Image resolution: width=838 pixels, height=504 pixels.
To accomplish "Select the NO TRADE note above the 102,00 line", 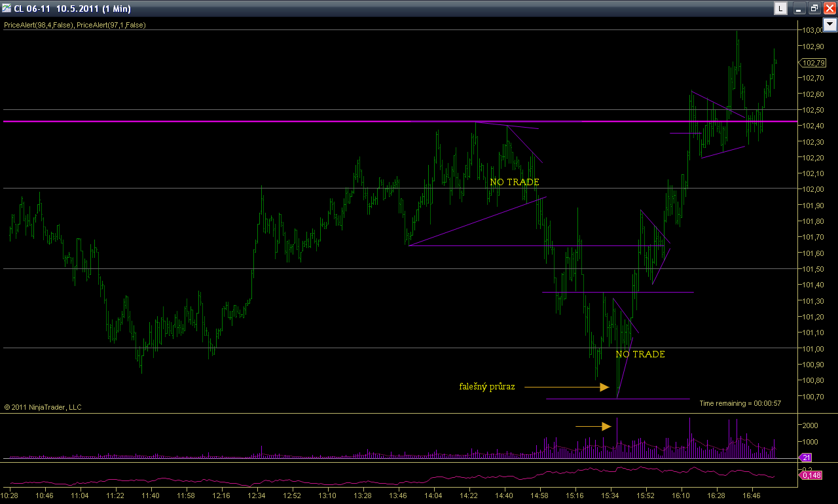I will [515, 182].
